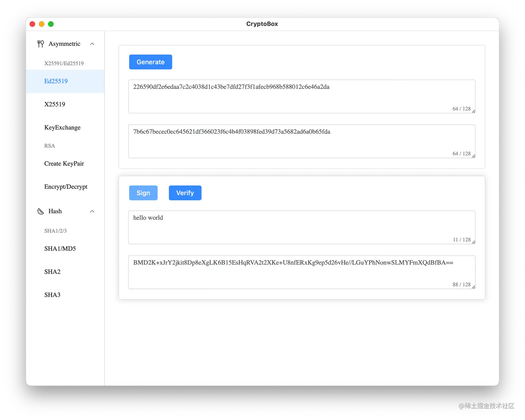Click the SHA1/2/3 group label
525x420 pixels.
(56, 231)
